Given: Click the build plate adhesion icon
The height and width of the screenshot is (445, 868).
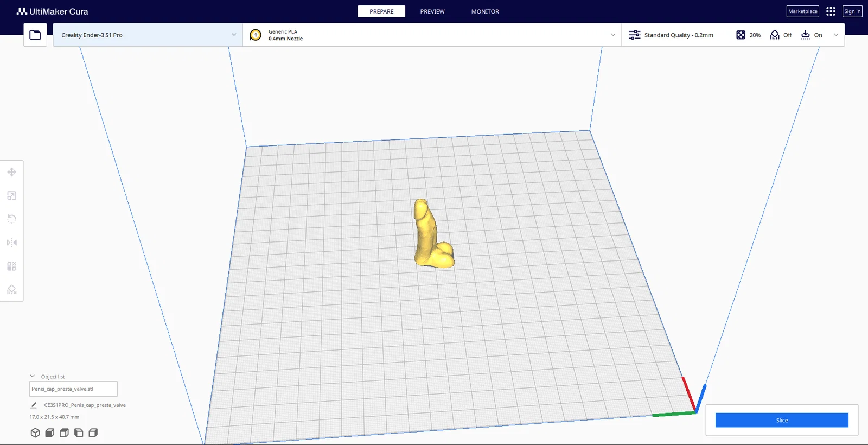Looking at the screenshot, I should click(806, 35).
